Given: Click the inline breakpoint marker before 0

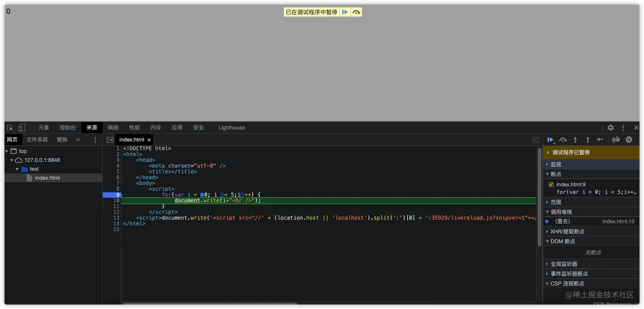Looking at the screenshot, I should coord(202,195).
